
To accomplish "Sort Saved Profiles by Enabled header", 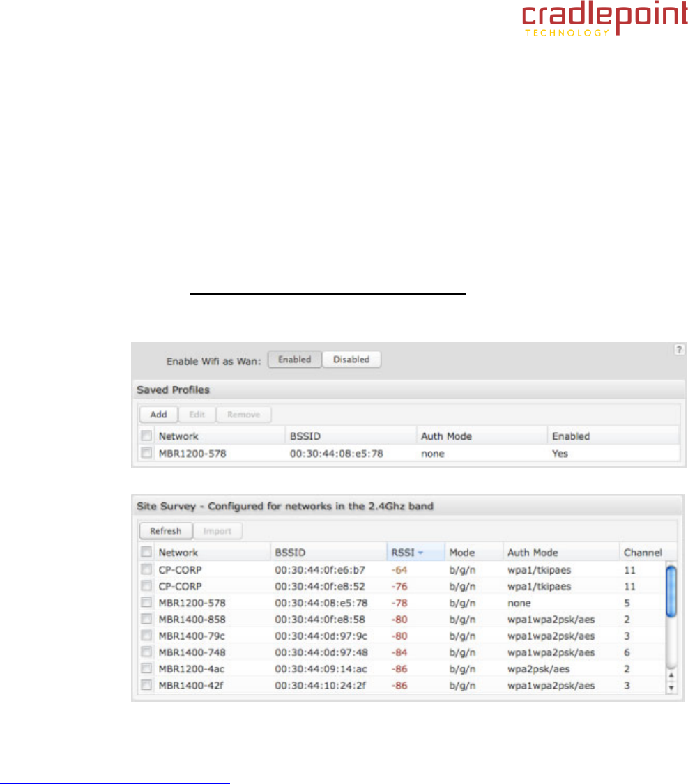I will point(613,436).
